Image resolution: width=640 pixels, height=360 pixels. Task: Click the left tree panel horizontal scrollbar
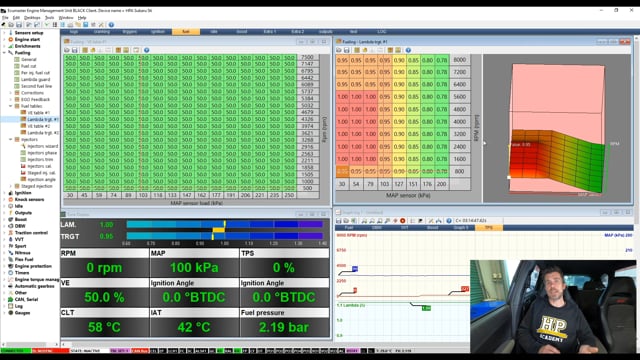pyautogui.click(x=29, y=344)
